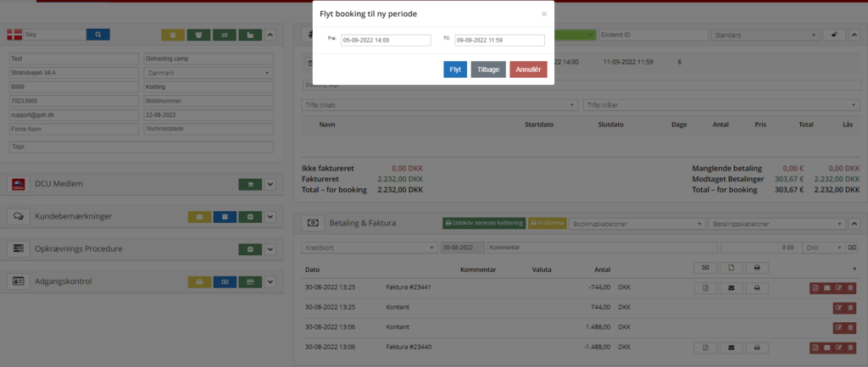868x367 pixels.
Task: Click green plus icon in Opkrævnings Procedure
Action: pos(250,249)
